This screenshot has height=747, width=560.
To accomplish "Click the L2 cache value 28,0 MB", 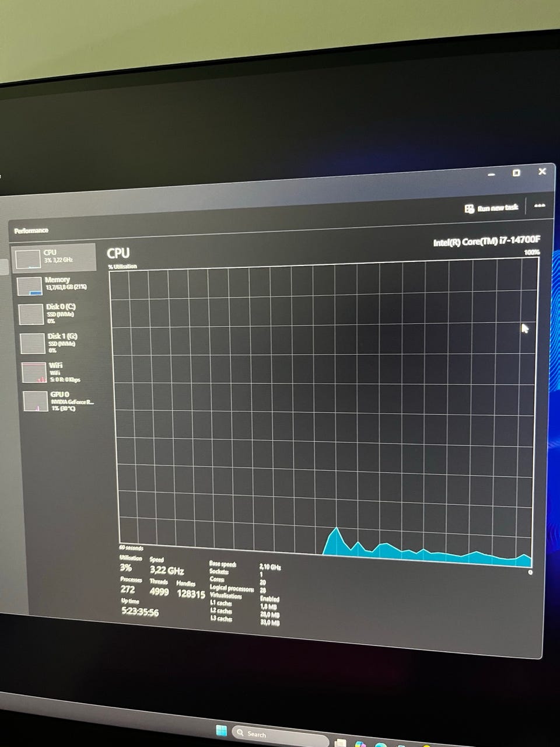I will (269, 615).
